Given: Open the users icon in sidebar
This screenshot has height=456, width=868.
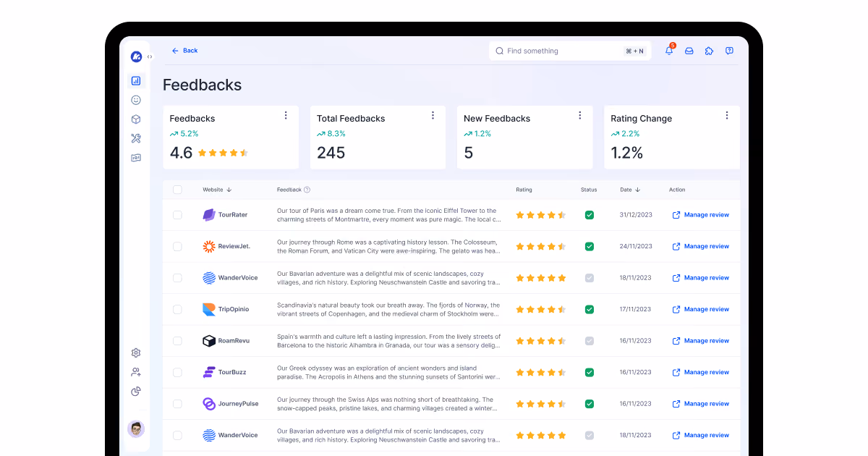Looking at the screenshot, I should click(136, 372).
